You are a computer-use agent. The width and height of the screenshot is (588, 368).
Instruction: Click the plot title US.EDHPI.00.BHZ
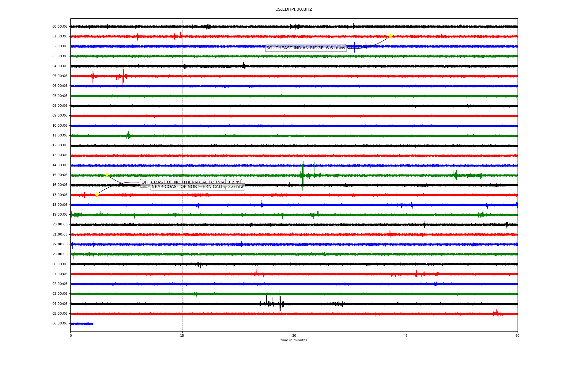click(x=293, y=10)
